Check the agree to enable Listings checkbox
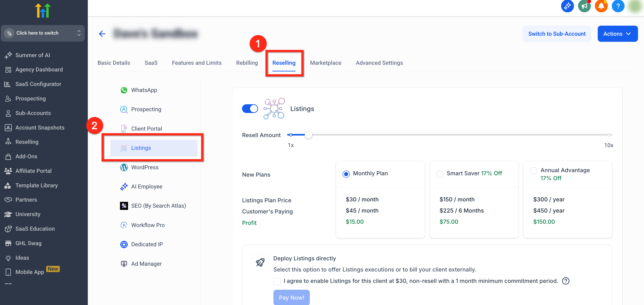The height and width of the screenshot is (305, 644). click(277, 281)
